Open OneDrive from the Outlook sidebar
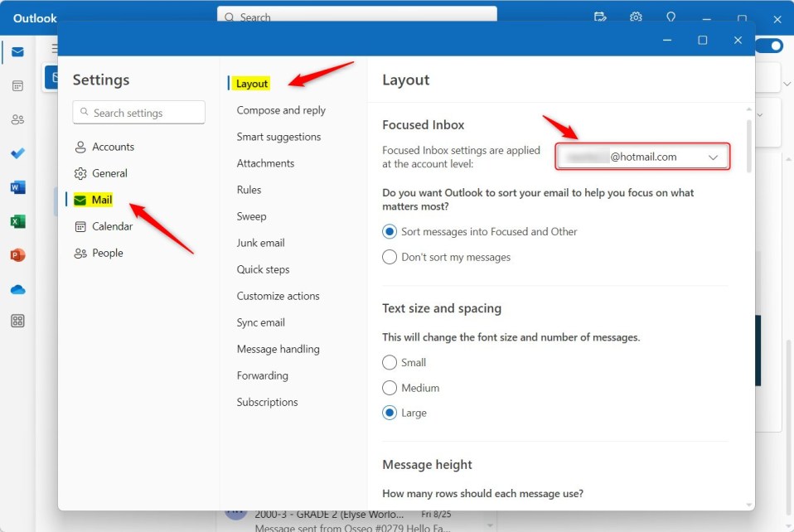Screen dimensions: 794x532 point(17,289)
